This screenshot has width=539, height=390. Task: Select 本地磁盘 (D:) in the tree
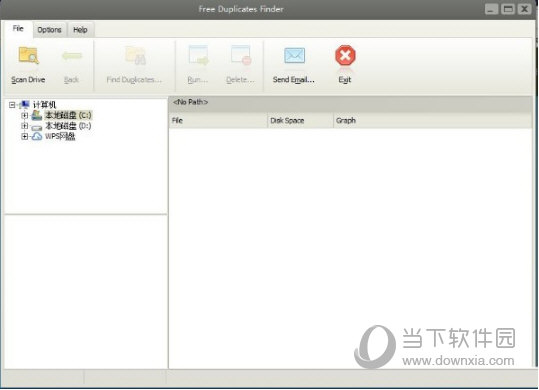click(68, 126)
